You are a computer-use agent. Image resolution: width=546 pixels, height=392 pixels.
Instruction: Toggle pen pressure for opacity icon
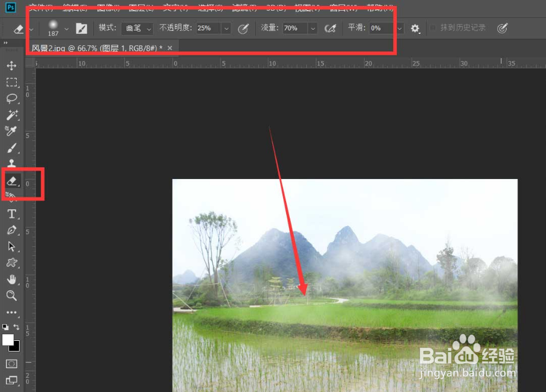tap(243, 29)
